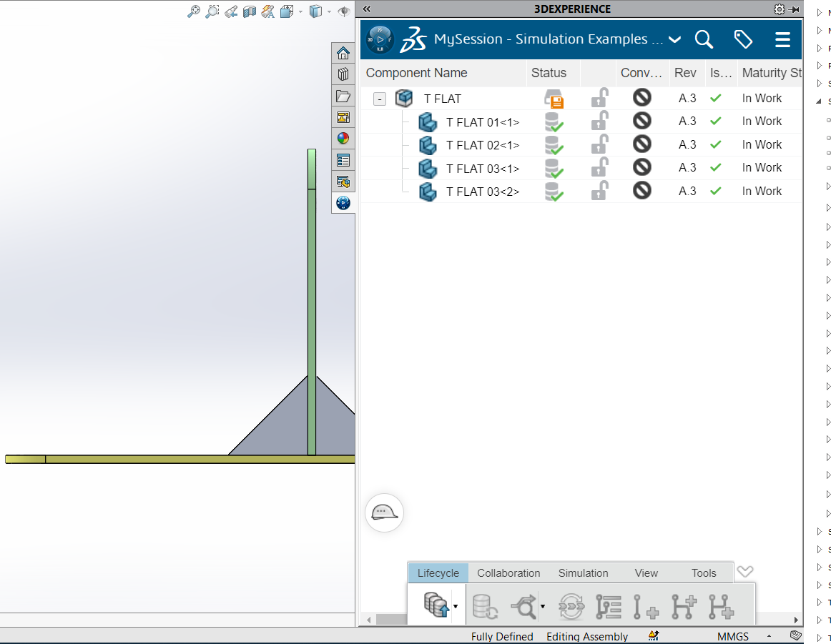The width and height of the screenshot is (831, 644).
Task: Click the Display Style icon
Action: coord(315,11)
